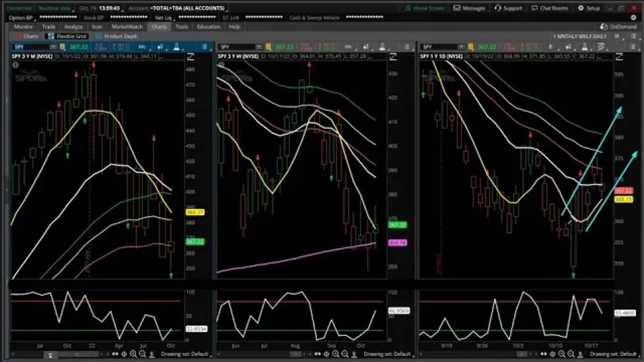Toggle fit-width arrows on monthly chart
The width and height of the screenshot is (644, 362).
tap(115, 354)
